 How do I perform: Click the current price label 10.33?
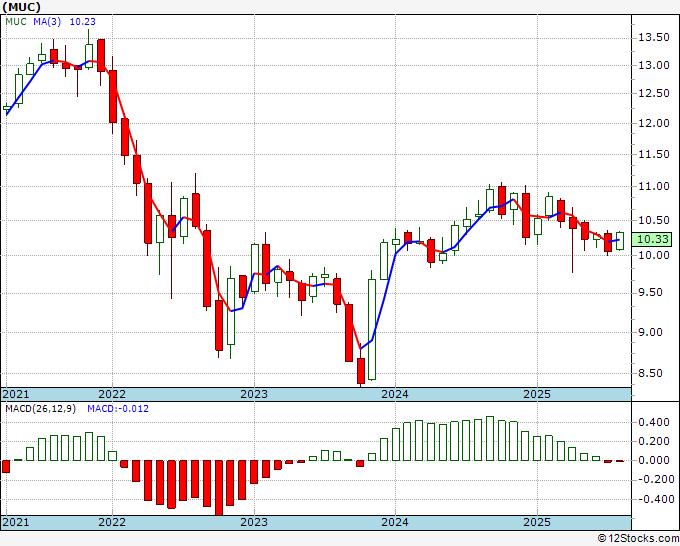pos(653,239)
